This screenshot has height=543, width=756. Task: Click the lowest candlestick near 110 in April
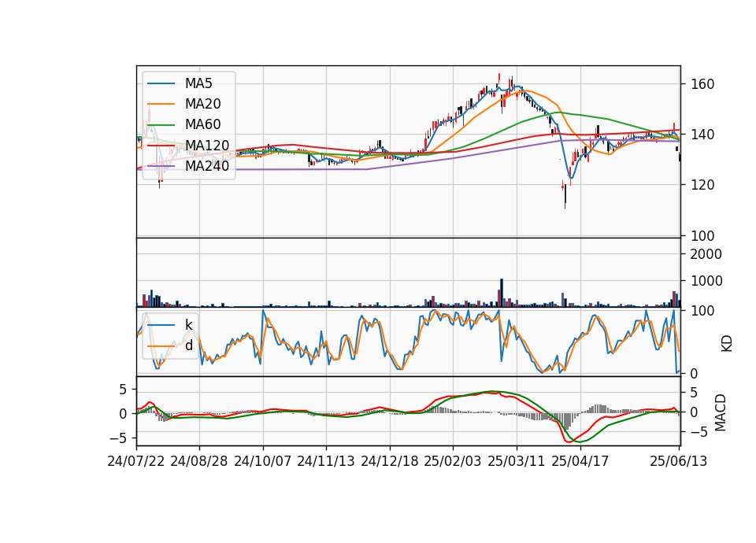(x=565, y=196)
